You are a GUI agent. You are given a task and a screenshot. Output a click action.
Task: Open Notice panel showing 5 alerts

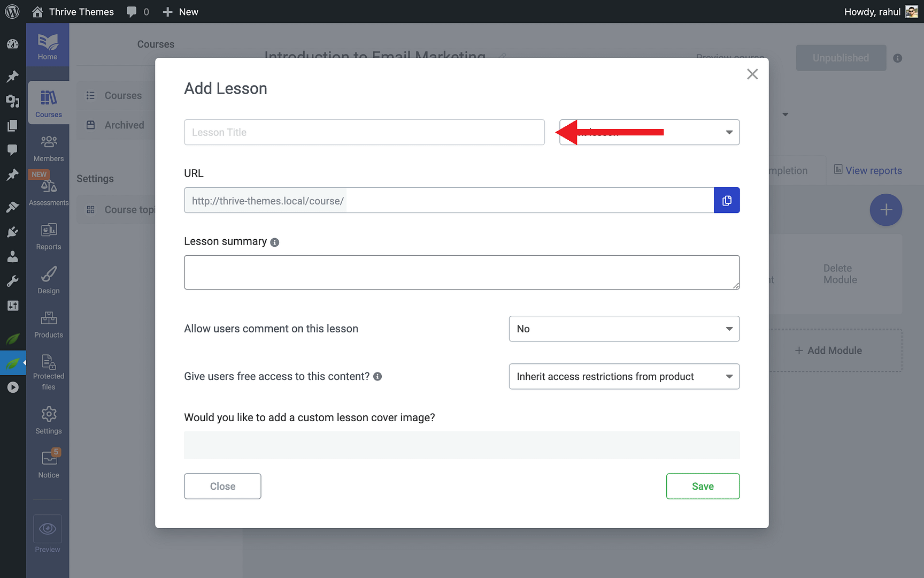[48, 461]
